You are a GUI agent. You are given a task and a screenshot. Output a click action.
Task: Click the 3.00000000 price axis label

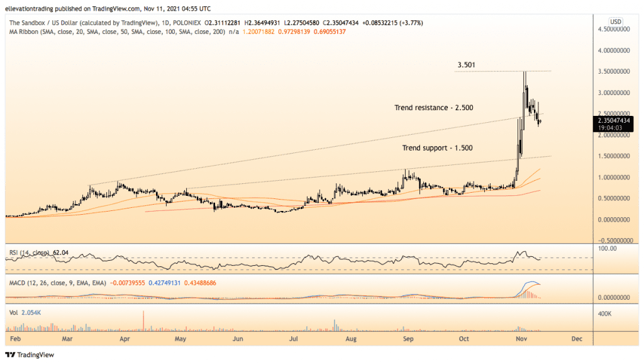pos(614,93)
